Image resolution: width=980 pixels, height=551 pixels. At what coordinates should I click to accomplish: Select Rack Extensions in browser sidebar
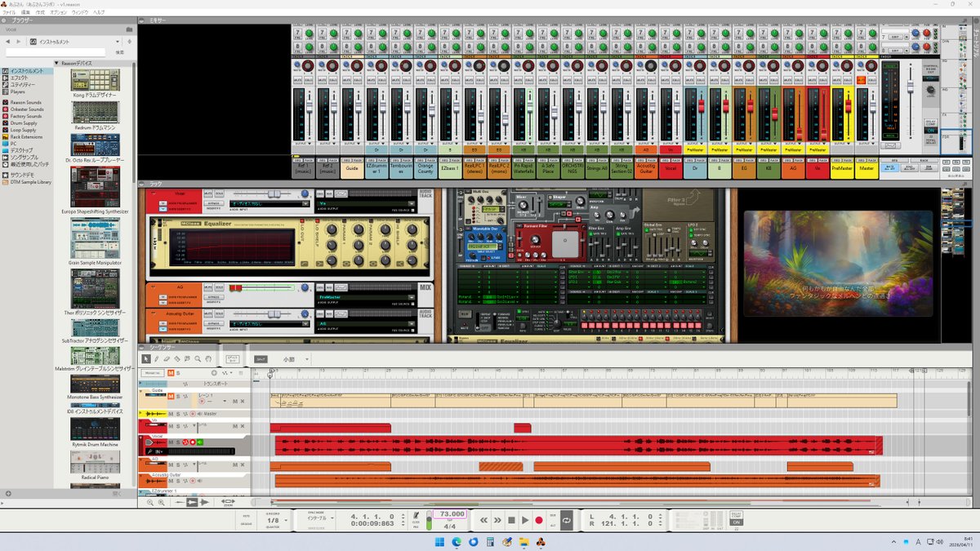(26, 136)
